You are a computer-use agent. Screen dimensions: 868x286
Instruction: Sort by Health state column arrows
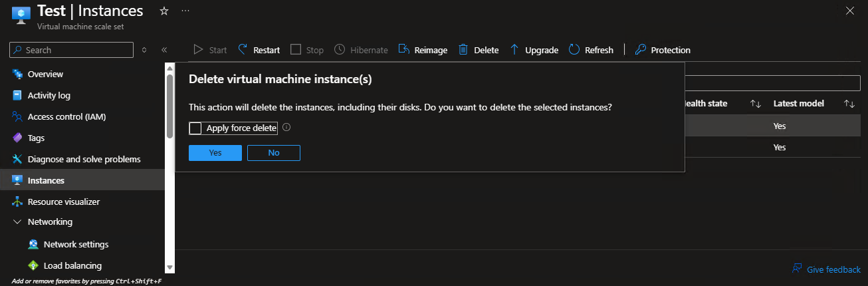pyautogui.click(x=755, y=104)
